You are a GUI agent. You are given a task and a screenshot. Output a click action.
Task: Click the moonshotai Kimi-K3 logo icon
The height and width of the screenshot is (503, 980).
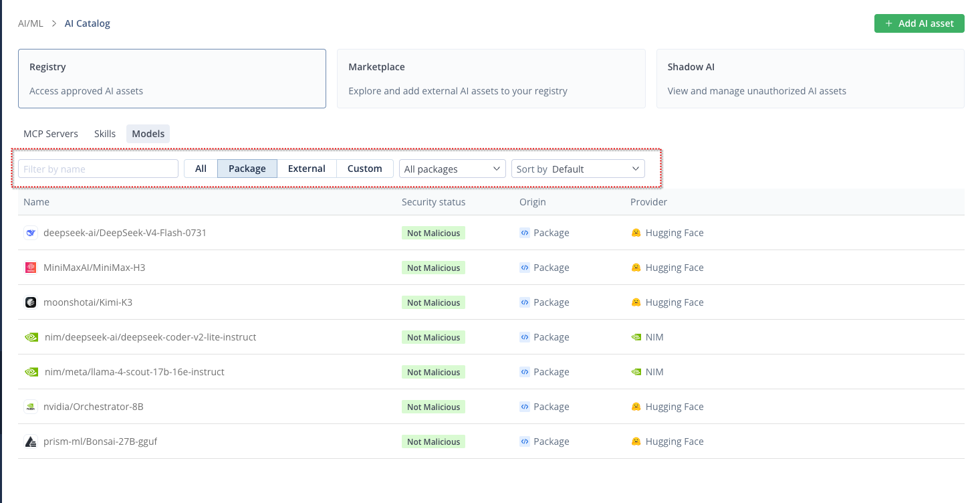coord(31,302)
